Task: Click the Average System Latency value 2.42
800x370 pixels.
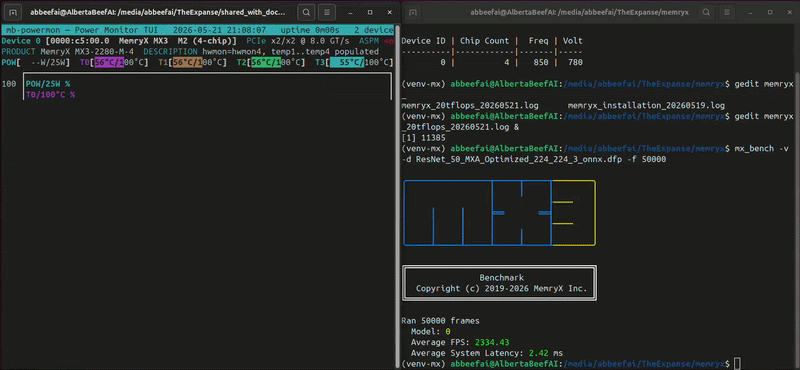Action: click(538, 353)
